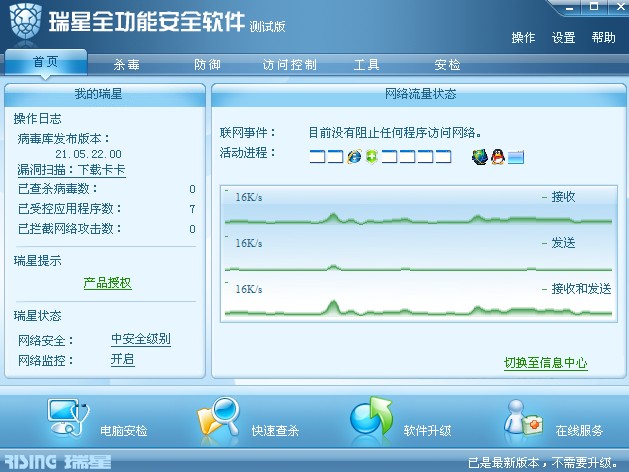Click the 16K/s label of 发送 graph

[x=249, y=243]
